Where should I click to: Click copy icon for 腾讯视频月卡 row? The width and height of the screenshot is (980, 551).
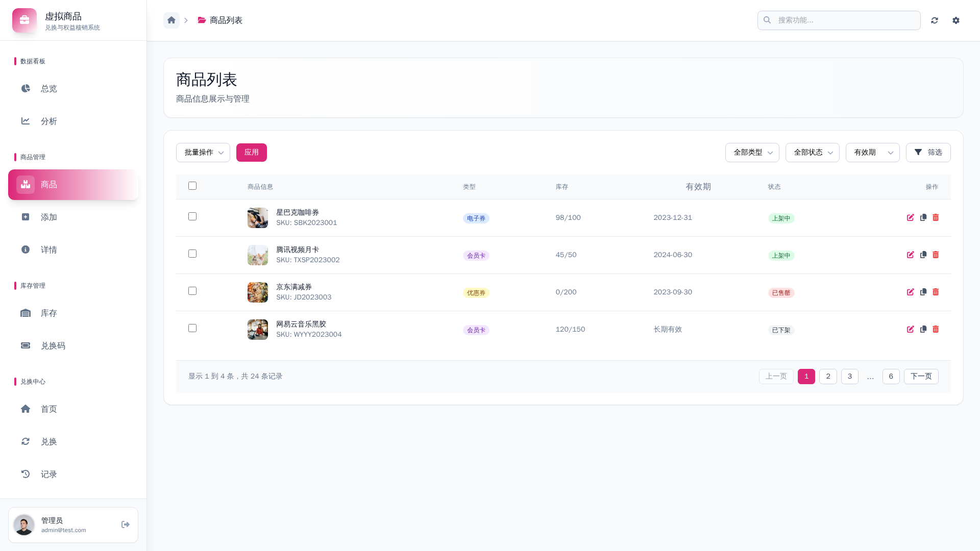coord(923,255)
